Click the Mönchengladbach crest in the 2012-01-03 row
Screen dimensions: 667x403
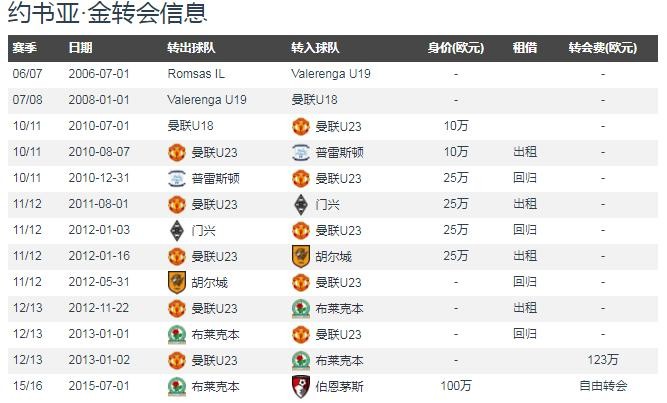[x=177, y=230]
